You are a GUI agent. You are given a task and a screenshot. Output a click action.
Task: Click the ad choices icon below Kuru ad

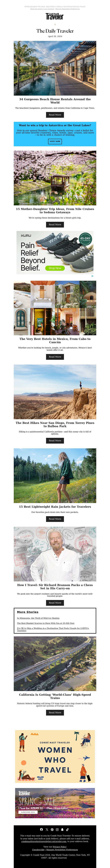tap(92, 276)
